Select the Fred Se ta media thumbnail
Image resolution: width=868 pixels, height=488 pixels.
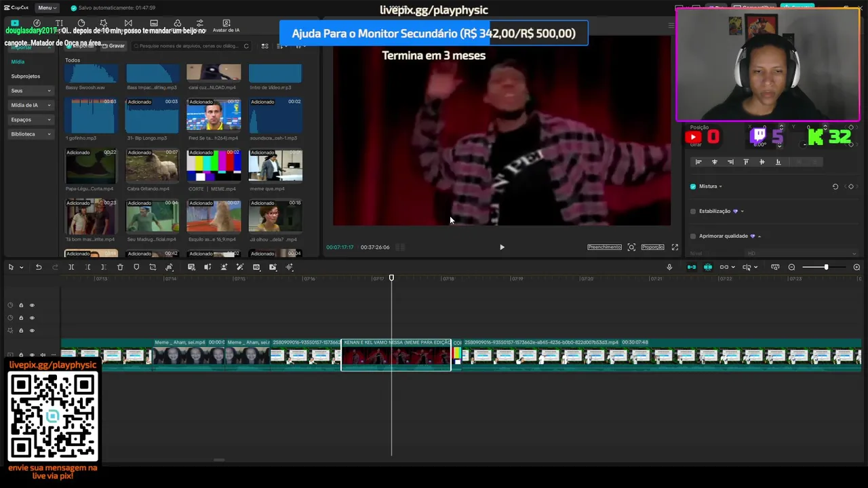click(x=214, y=115)
